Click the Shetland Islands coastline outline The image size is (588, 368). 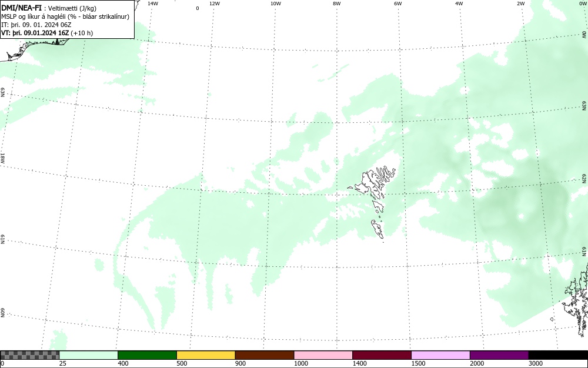[576, 300]
